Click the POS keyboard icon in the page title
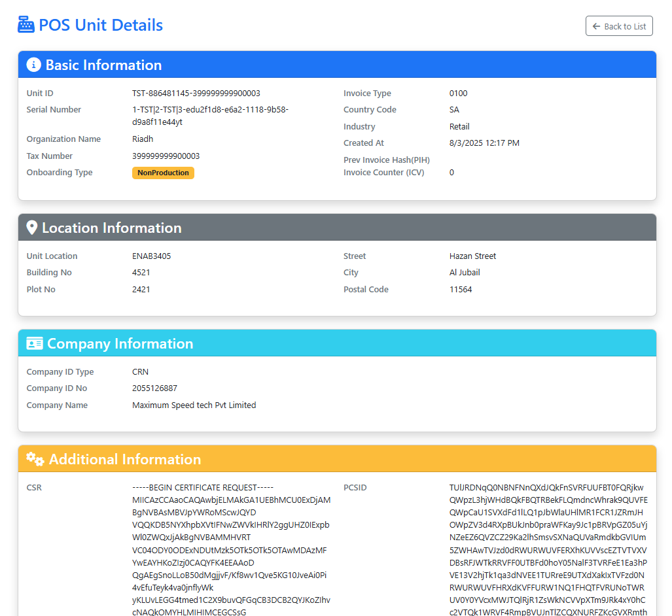Viewport: 672px width, 616px height. pos(26,24)
